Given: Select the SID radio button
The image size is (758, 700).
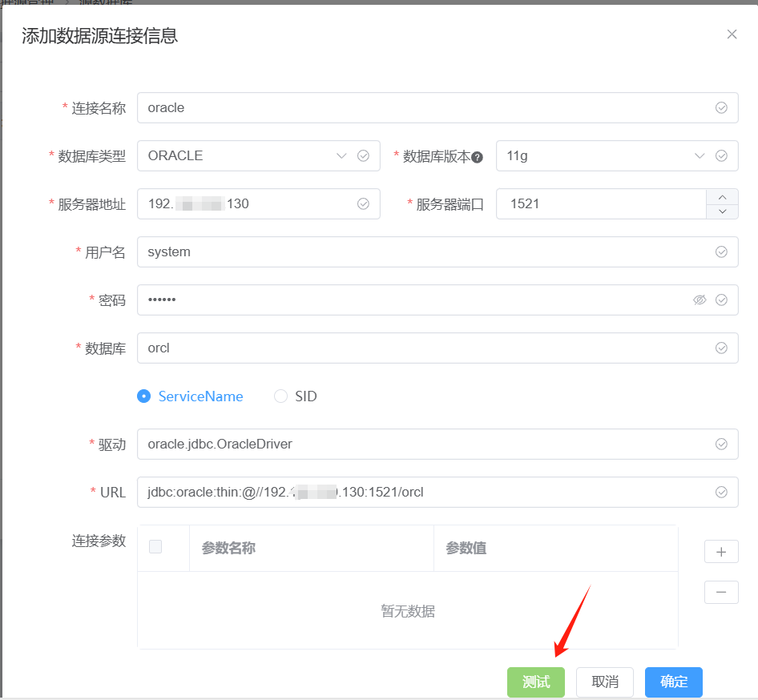Looking at the screenshot, I should [x=281, y=396].
